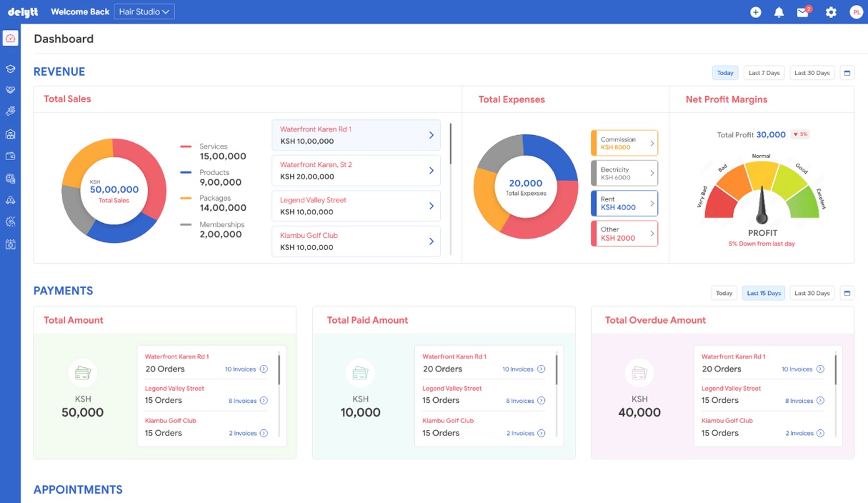The image size is (868, 503).
Task: Switch Payments filter to Today
Action: 724,293
